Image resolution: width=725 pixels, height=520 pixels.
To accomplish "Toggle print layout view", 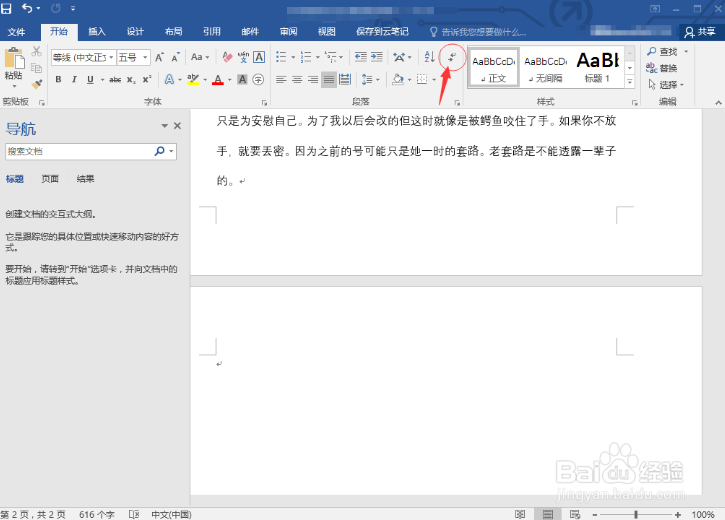I will click(548, 514).
